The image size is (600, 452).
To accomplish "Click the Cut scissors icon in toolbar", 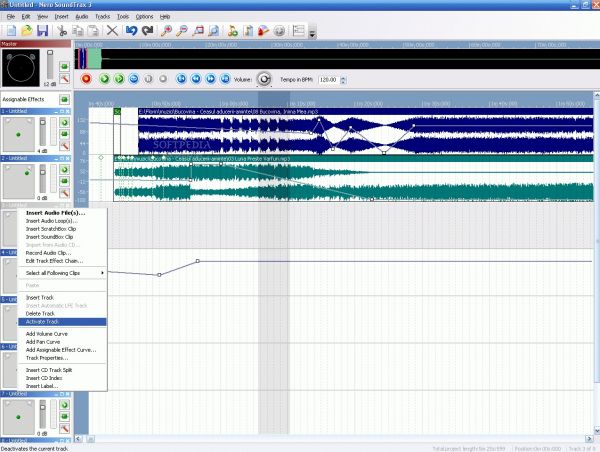I will (x=62, y=32).
